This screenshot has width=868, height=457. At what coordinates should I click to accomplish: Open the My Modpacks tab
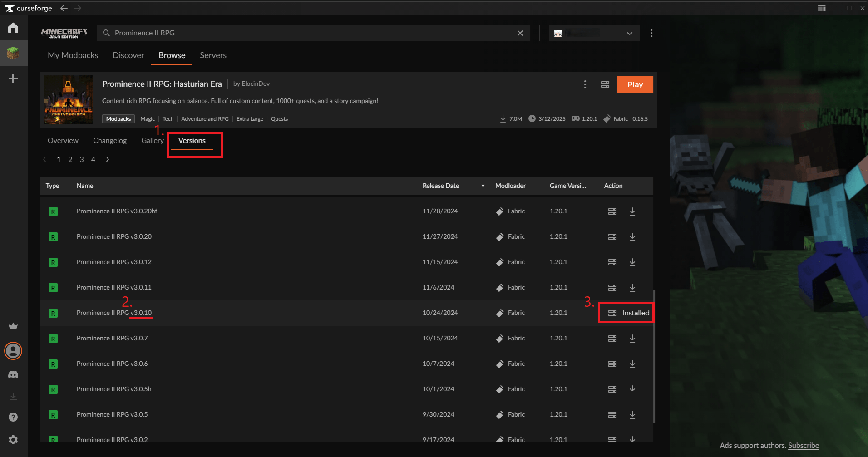[73, 55]
